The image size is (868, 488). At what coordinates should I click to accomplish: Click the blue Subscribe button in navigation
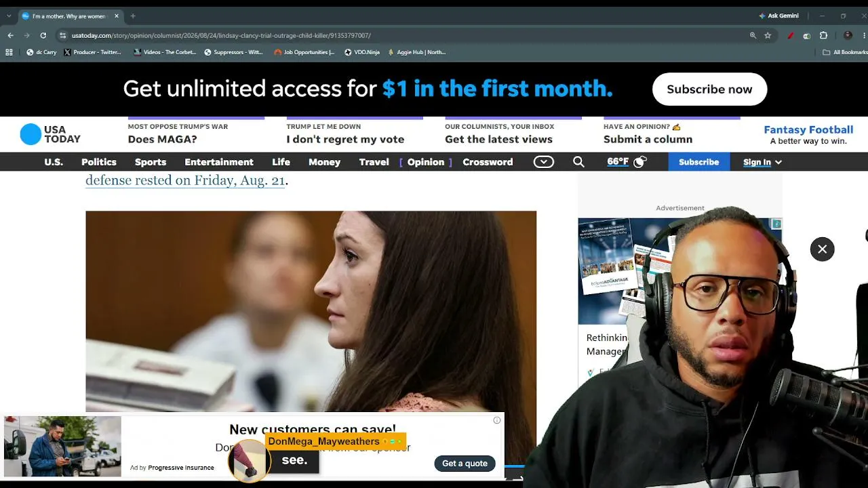tap(699, 162)
